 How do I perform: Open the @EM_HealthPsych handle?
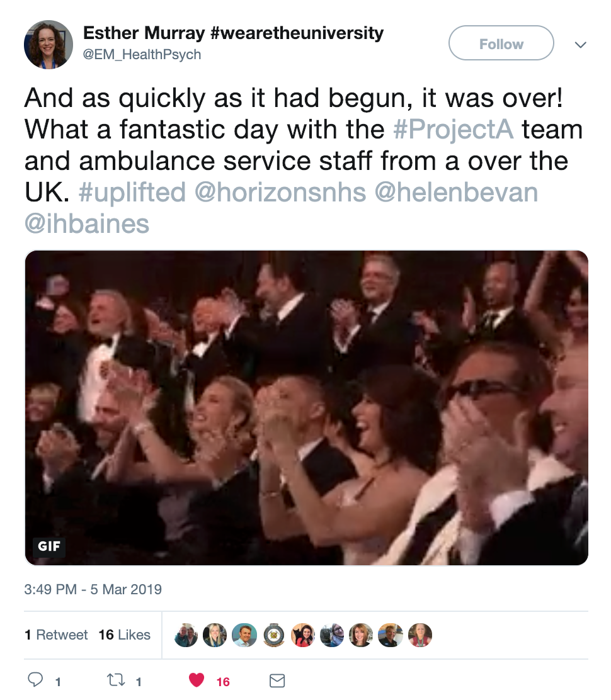(x=142, y=55)
